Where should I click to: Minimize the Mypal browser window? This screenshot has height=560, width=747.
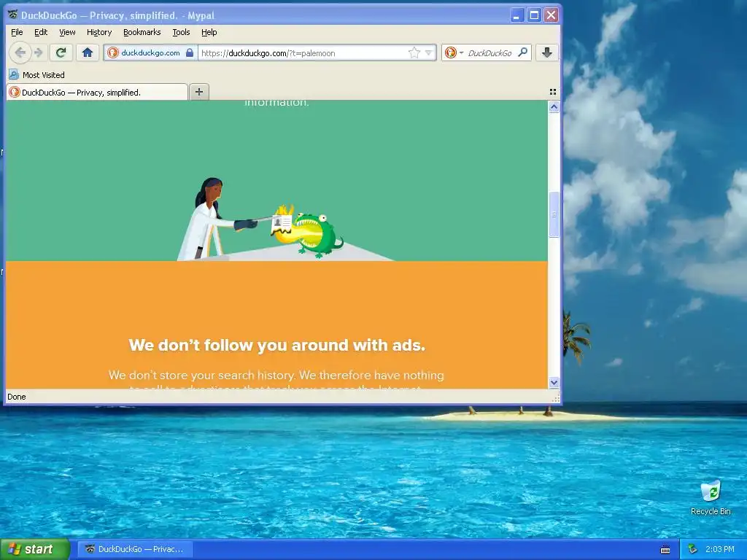(x=517, y=15)
